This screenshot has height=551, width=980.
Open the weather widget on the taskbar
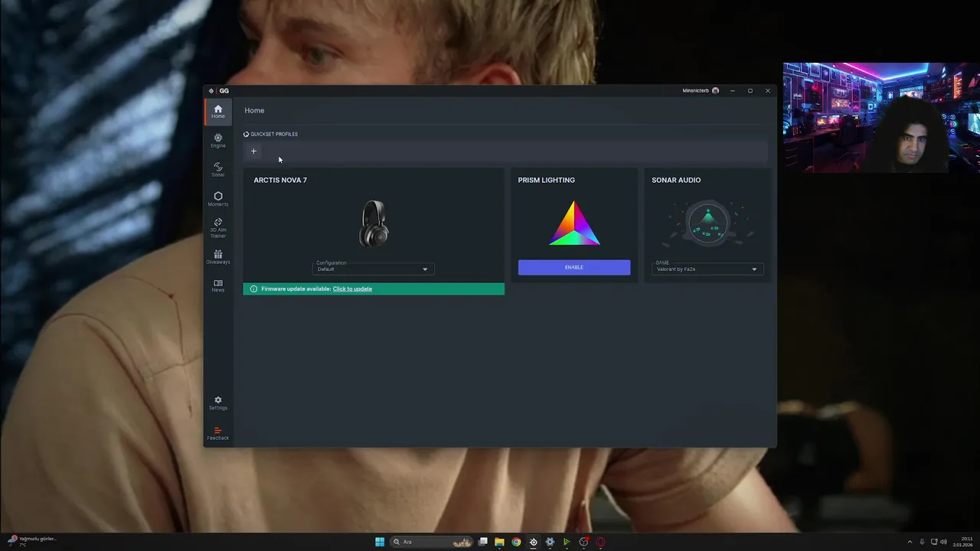click(32, 541)
